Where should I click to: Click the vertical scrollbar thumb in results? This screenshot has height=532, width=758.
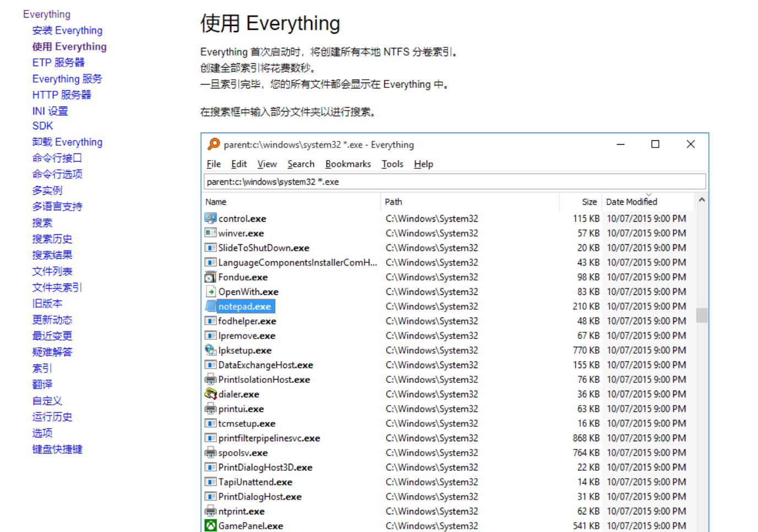click(x=702, y=315)
